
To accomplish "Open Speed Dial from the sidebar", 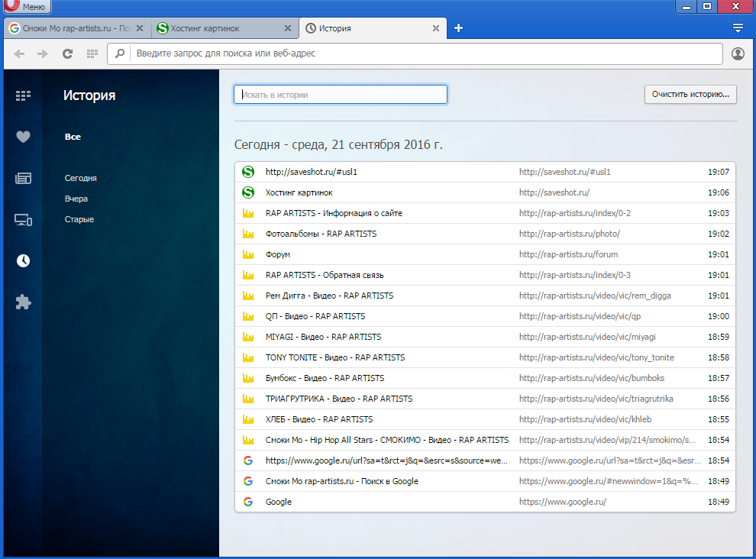I will pos(23,95).
